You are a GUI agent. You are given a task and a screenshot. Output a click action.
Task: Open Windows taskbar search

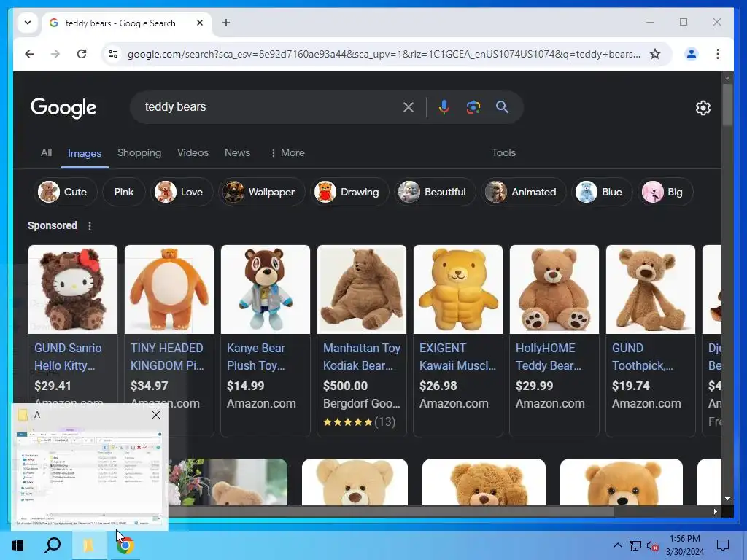coord(53,545)
